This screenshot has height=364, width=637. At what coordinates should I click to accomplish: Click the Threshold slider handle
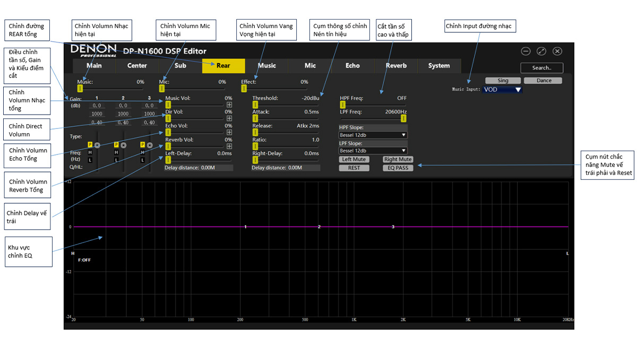click(255, 105)
